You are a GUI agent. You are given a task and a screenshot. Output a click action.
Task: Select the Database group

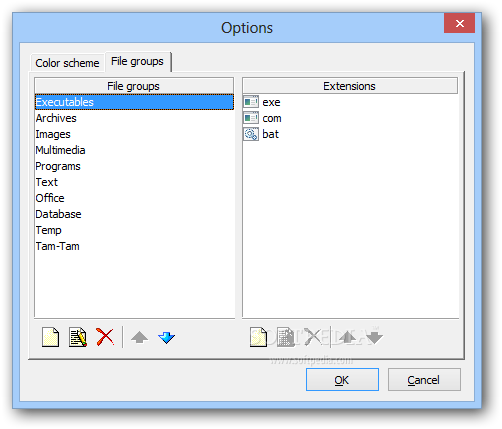click(134, 214)
